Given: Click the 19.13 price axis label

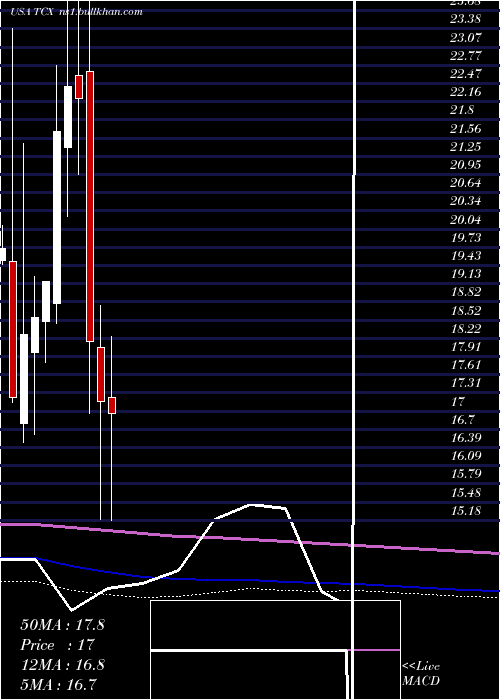Looking at the screenshot, I should pos(466,274).
